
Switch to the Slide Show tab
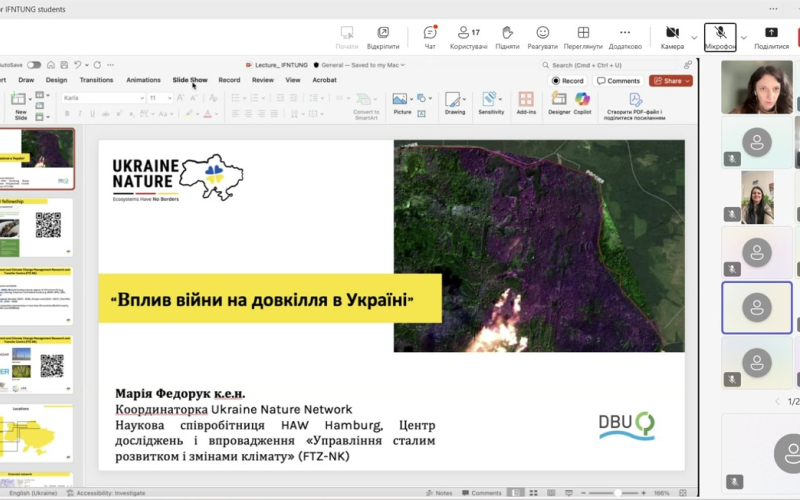click(x=189, y=80)
